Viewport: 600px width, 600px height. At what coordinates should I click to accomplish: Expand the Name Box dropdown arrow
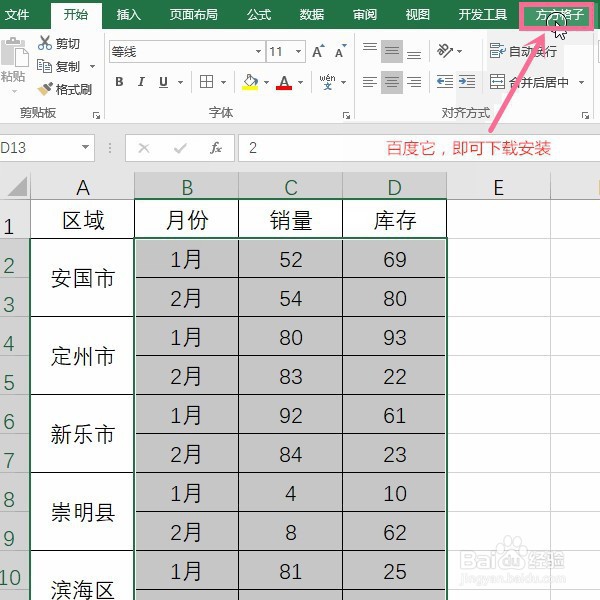click(x=86, y=147)
